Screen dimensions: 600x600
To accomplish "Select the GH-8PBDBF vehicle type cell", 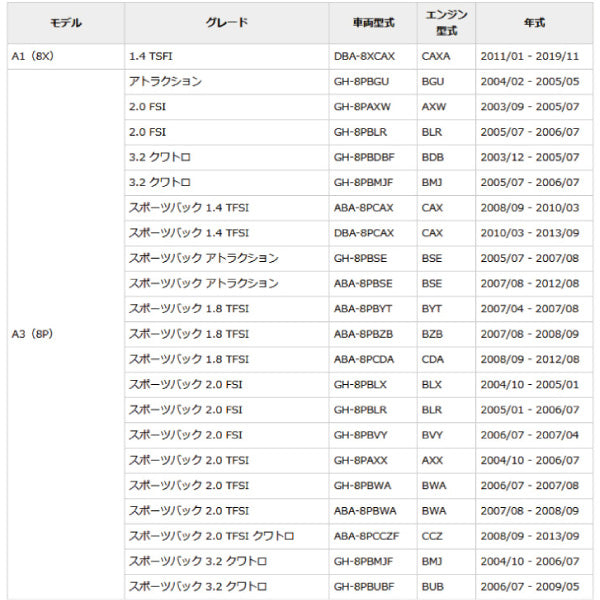I will coord(364,157).
